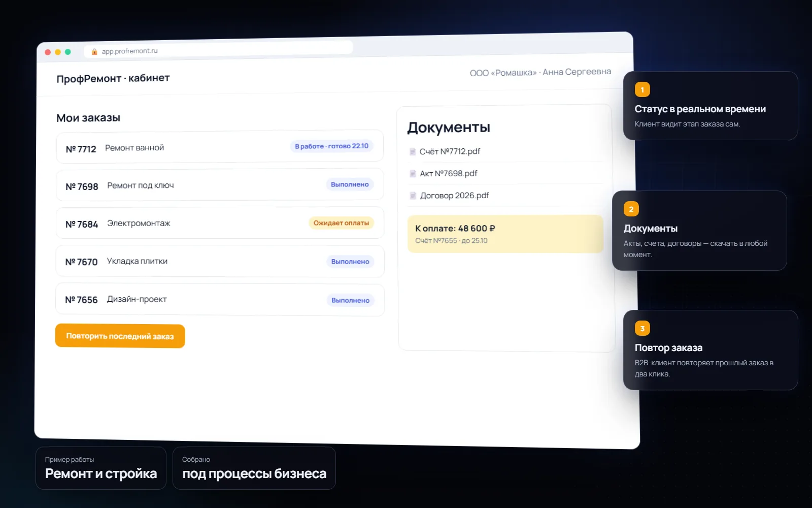
Task: Click the yellow minimize window dot
Action: click(x=58, y=52)
